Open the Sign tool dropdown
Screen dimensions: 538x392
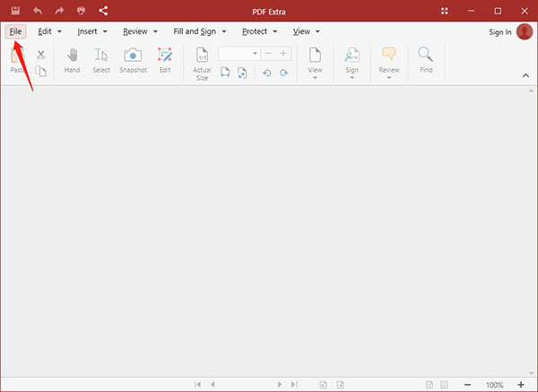tap(352, 63)
